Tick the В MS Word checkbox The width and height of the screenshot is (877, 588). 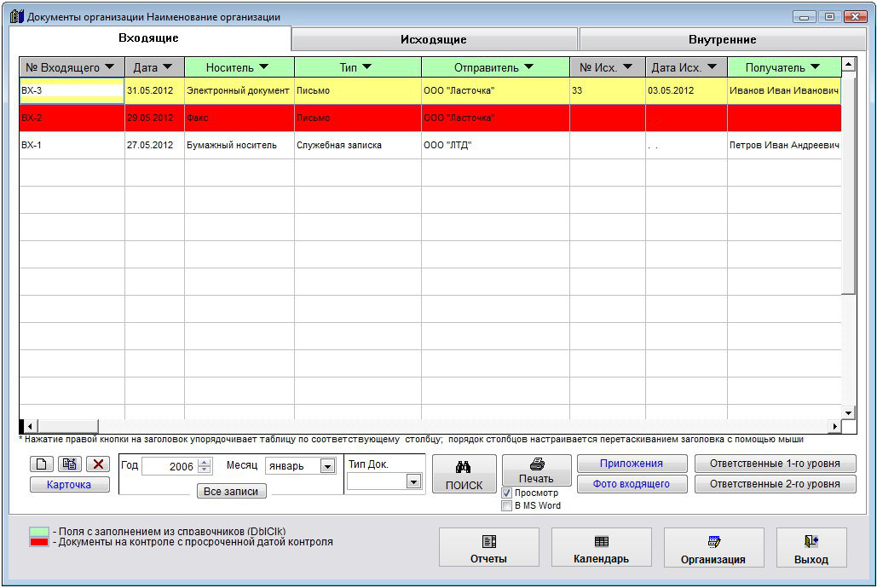click(x=507, y=505)
